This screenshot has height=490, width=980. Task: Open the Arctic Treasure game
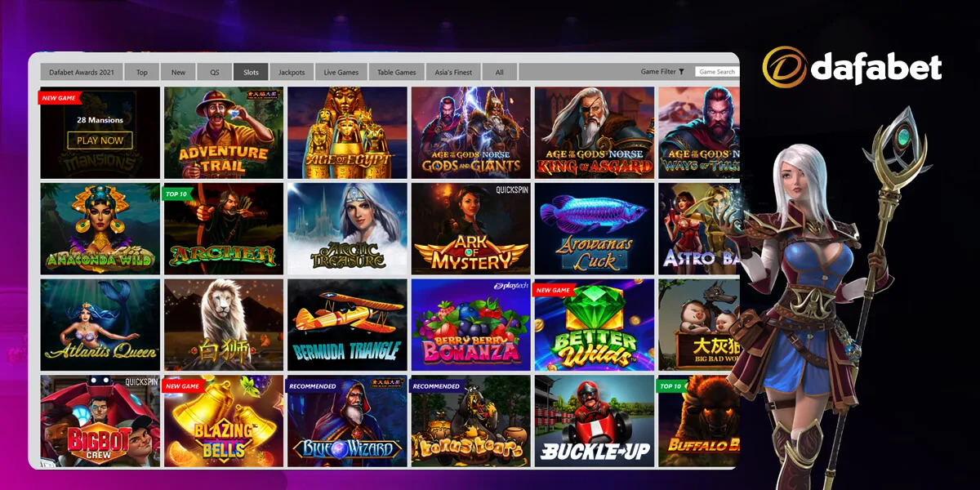click(347, 229)
